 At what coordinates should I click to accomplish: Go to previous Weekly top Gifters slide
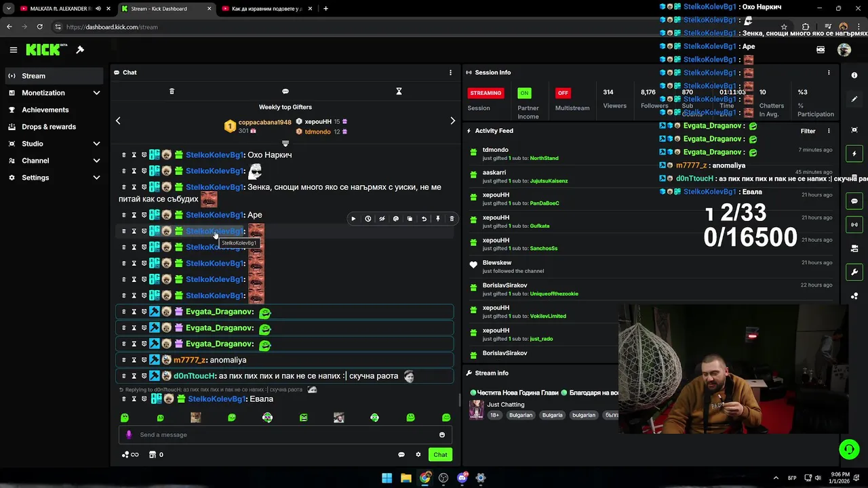(118, 121)
